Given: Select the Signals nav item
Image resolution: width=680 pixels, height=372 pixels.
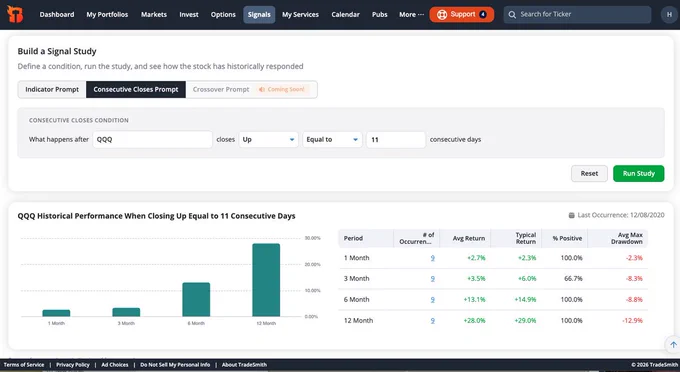Looking at the screenshot, I should point(259,14).
